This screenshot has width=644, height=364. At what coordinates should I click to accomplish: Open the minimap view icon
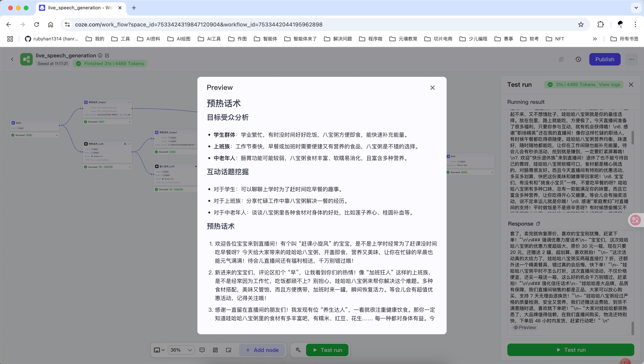[x=228, y=350]
